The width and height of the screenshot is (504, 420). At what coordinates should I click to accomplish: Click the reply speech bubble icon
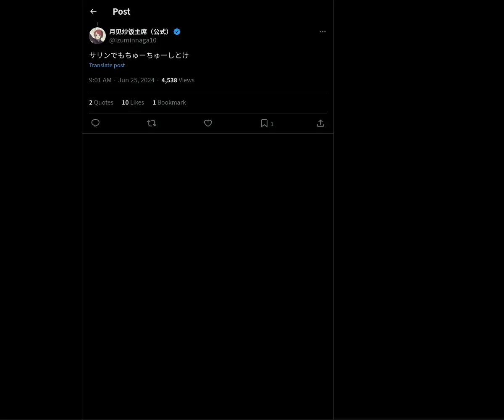95,123
